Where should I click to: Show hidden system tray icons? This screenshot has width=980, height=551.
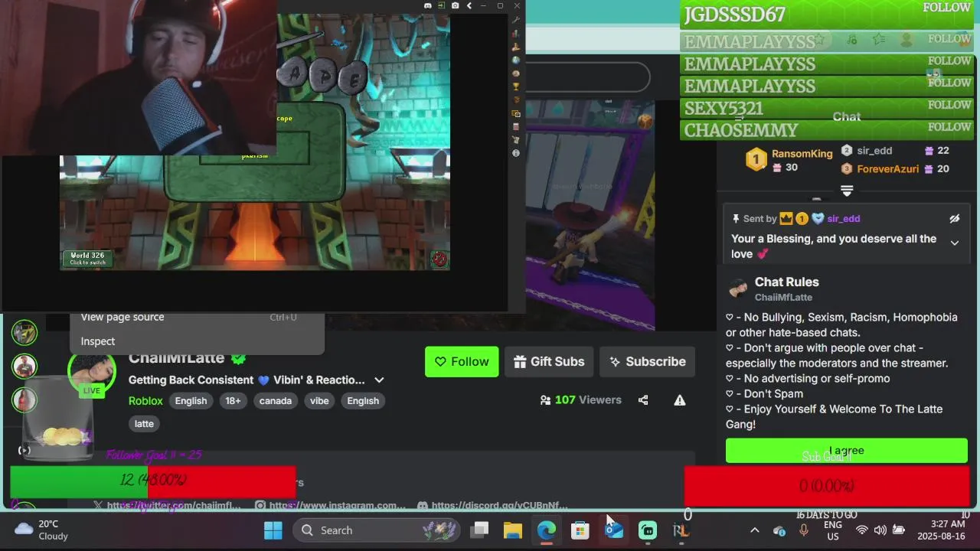coord(754,530)
